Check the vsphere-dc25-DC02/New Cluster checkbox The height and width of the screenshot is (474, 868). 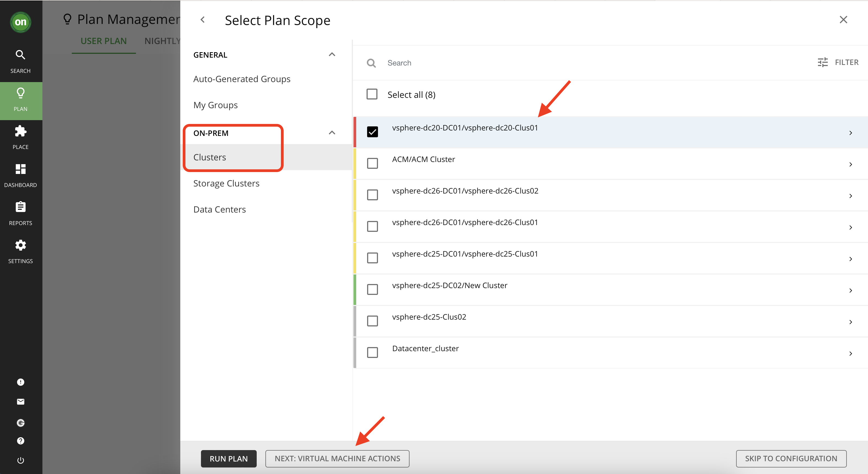click(x=372, y=289)
